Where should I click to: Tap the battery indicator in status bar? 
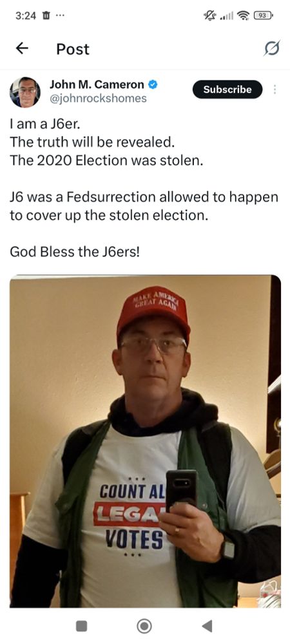264,15
